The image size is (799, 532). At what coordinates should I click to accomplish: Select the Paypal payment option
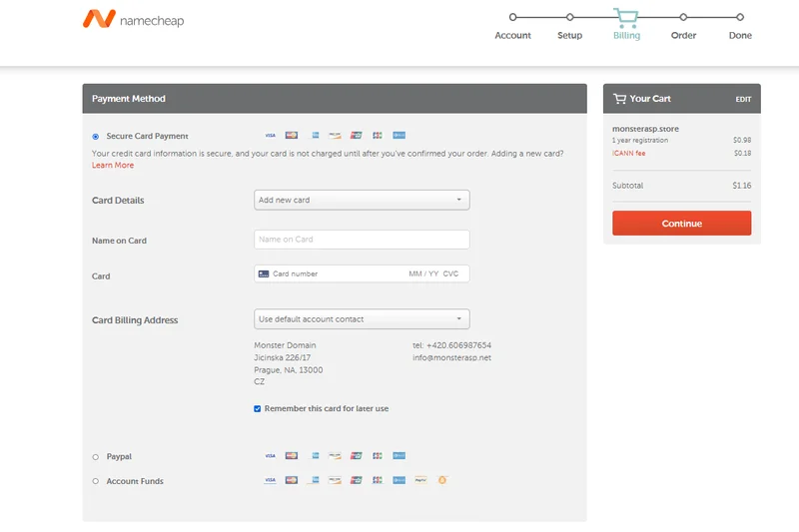[96, 457]
